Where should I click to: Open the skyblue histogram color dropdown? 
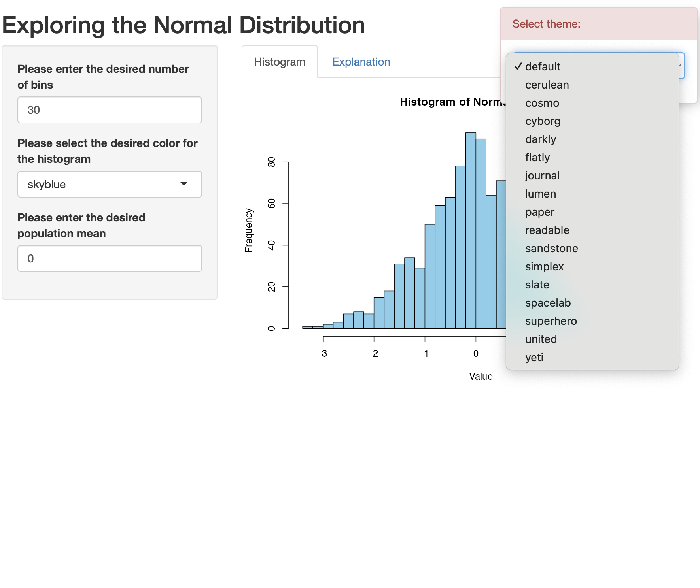[110, 184]
